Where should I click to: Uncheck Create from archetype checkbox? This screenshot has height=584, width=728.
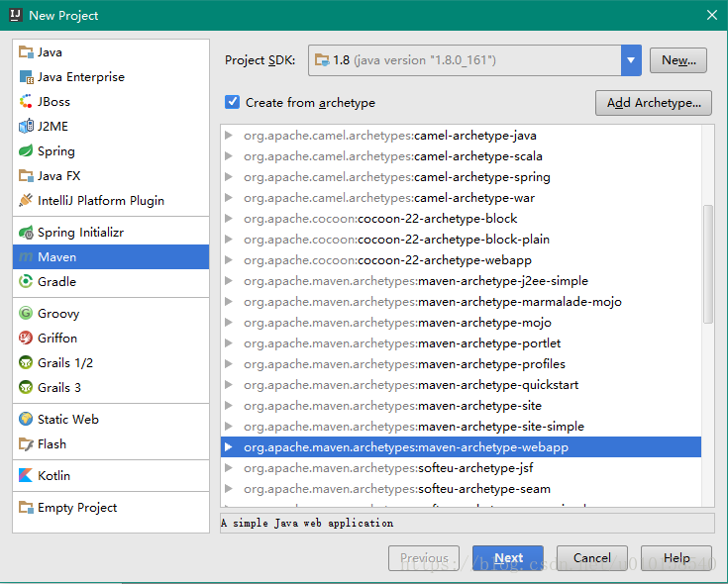(232, 102)
